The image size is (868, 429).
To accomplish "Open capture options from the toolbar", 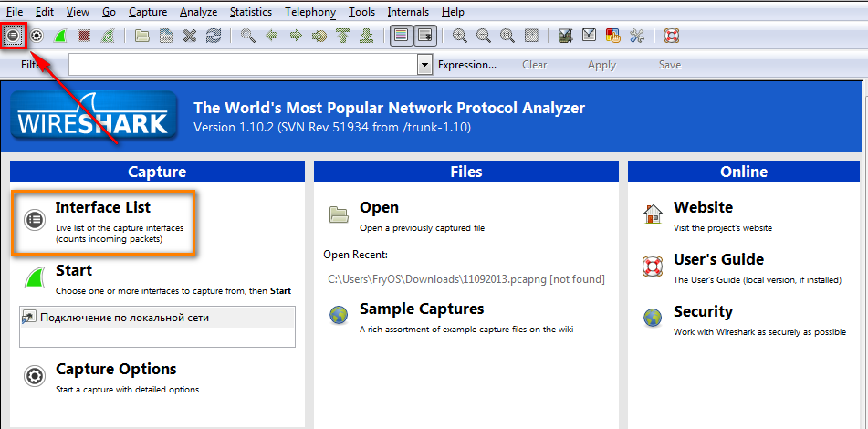I will pyautogui.click(x=37, y=36).
